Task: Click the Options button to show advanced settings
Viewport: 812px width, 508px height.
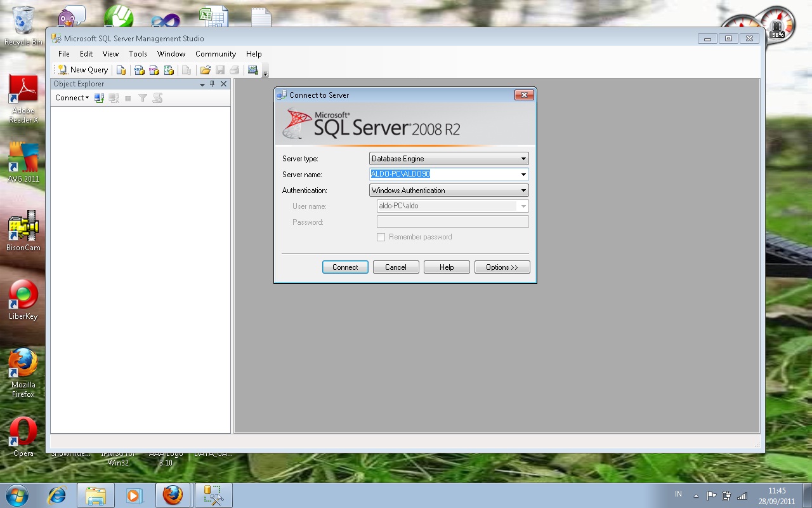Action: click(x=502, y=267)
